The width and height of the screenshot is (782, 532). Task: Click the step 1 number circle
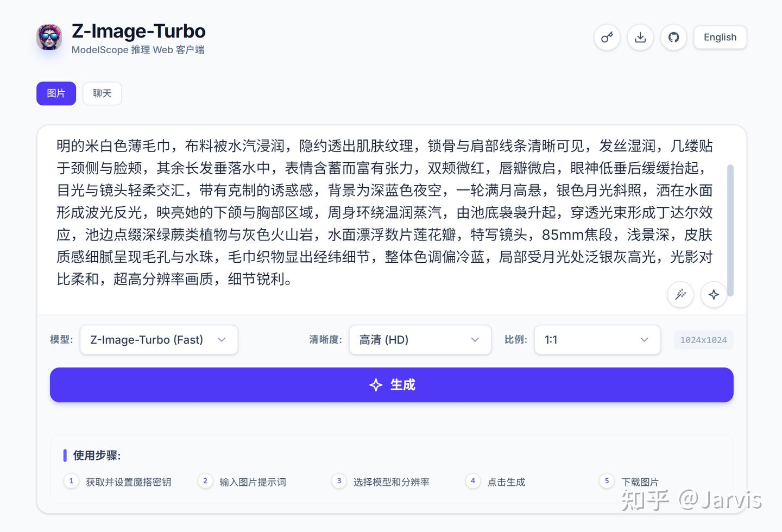(71, 481)
